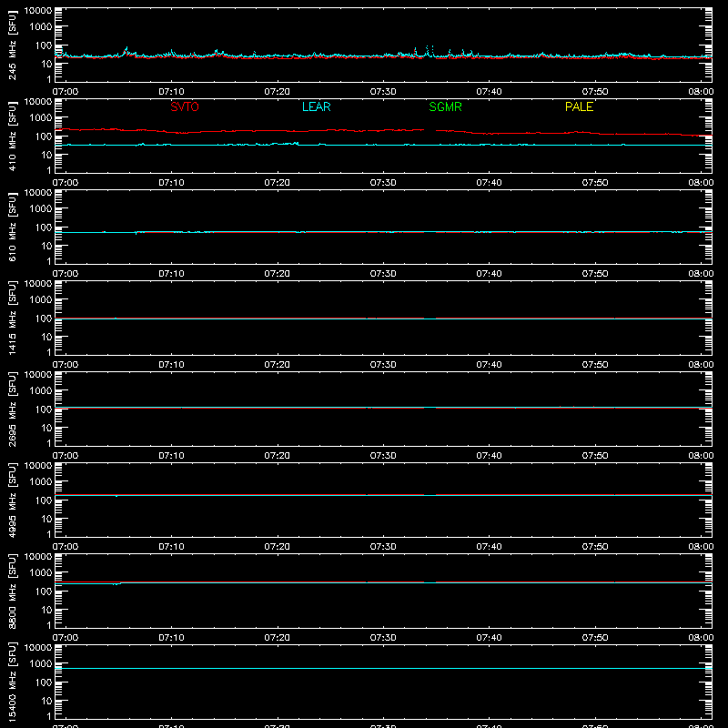Click the 10 y-axis label of 1415 MHz plot
The image size is (728, 728).
click(47, 337)
